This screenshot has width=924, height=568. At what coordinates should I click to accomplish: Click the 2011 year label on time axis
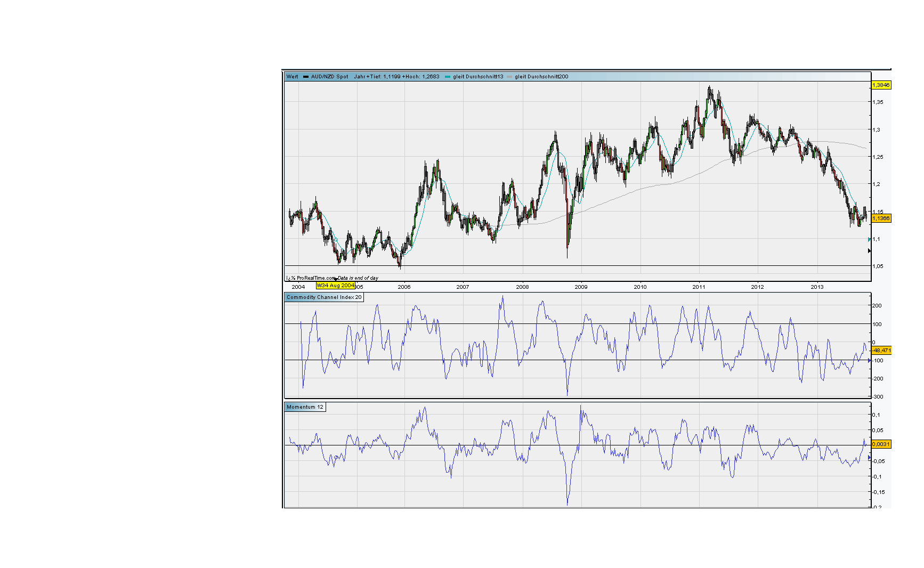coord(699,287)
